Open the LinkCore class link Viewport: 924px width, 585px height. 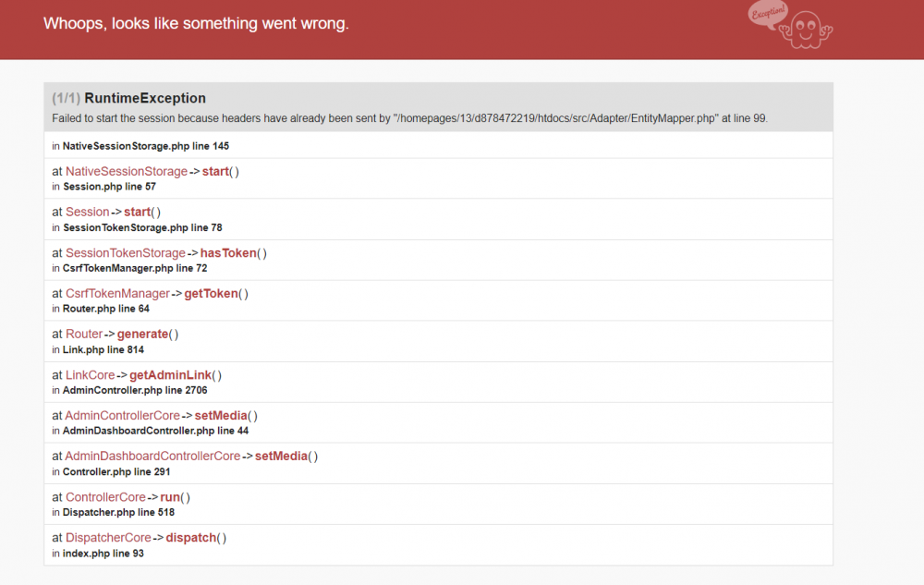click(x=90, y=375)
